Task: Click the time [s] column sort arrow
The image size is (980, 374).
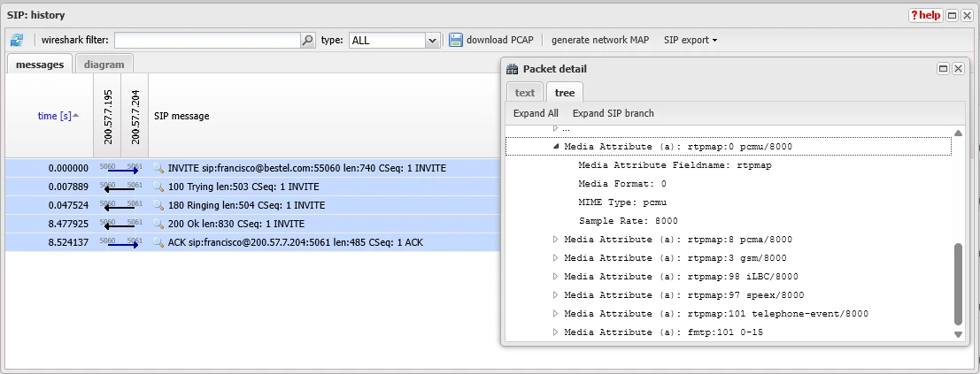Action: (76, 116)
